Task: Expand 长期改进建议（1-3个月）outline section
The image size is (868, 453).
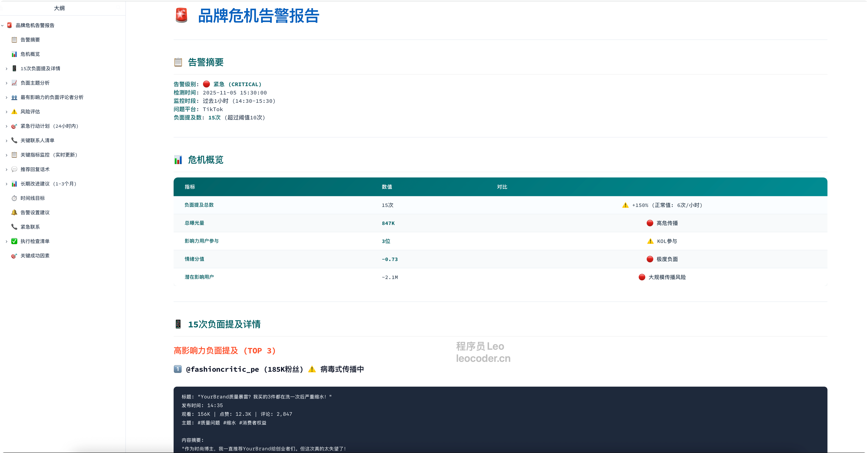Action: [6, 184]
